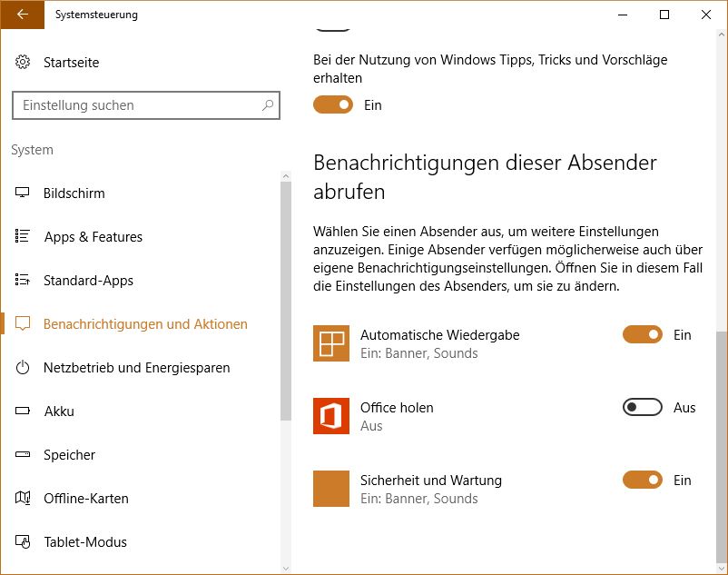Click the Sicherheit und Wartung icon
Image resolution: width=728 pixels, height=575 pixels.
click(x=331, y=489)
